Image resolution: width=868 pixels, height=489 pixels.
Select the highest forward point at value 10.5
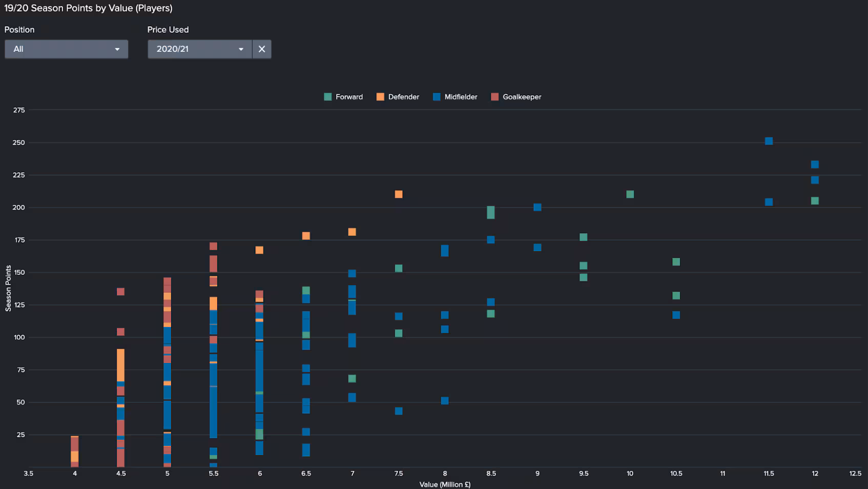(x=676, y=262)
